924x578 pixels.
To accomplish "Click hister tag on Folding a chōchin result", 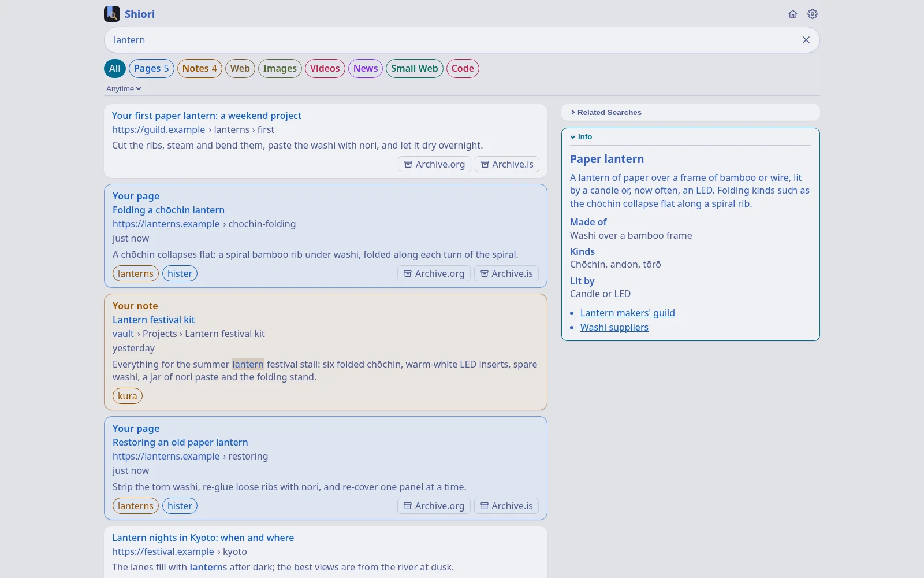I will [x=180, y=273].
